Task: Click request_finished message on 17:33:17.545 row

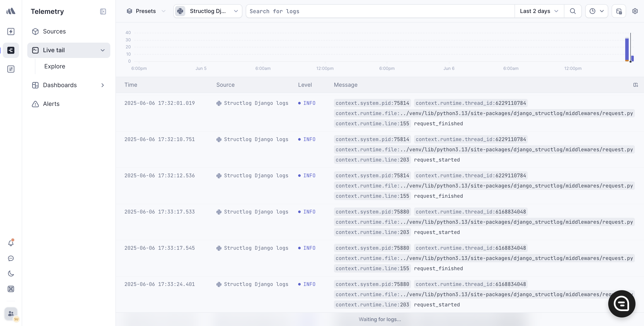Action: point(438,269)
